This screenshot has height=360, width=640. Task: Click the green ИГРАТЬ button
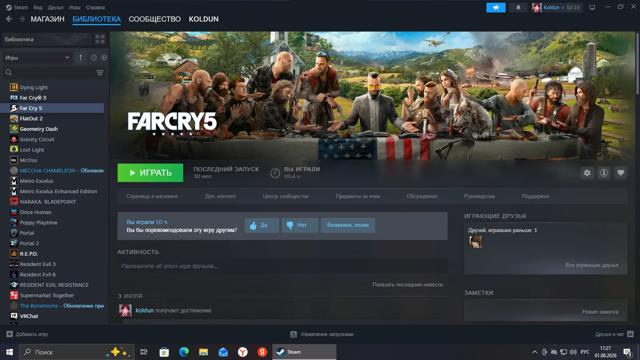(x=150, y=173)
